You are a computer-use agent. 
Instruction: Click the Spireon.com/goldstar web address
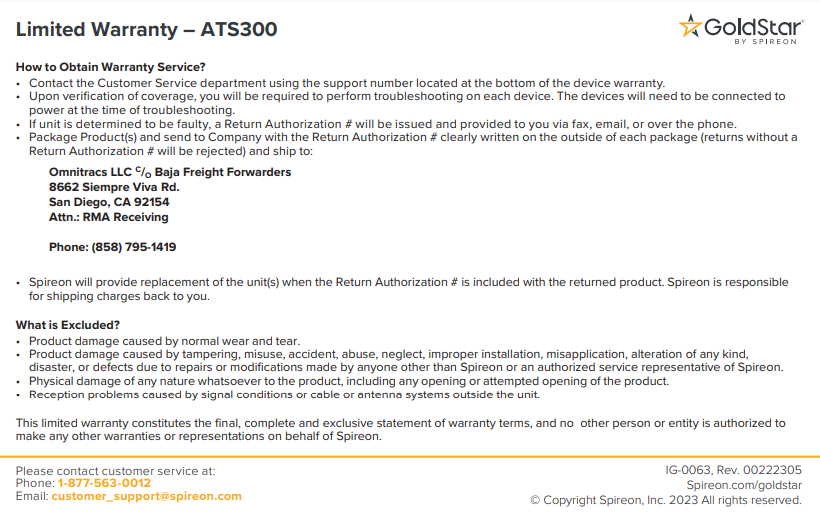coord(744,485)
